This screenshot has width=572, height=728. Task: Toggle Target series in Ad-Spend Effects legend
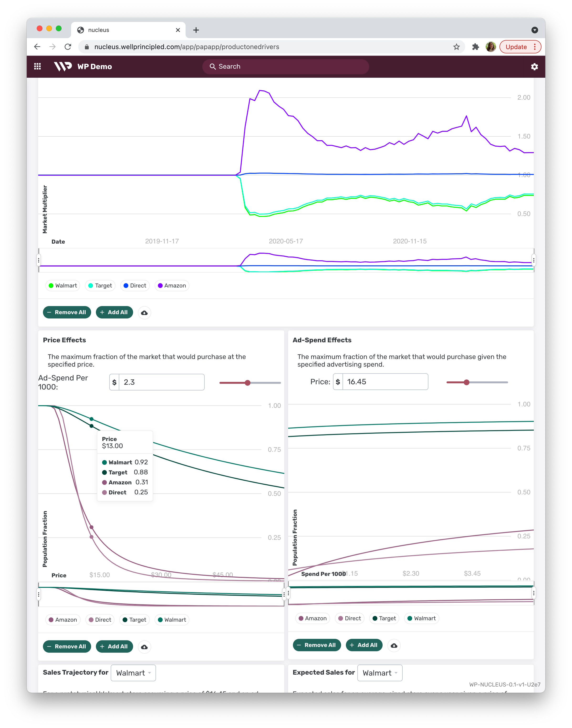tap(384, 619)
